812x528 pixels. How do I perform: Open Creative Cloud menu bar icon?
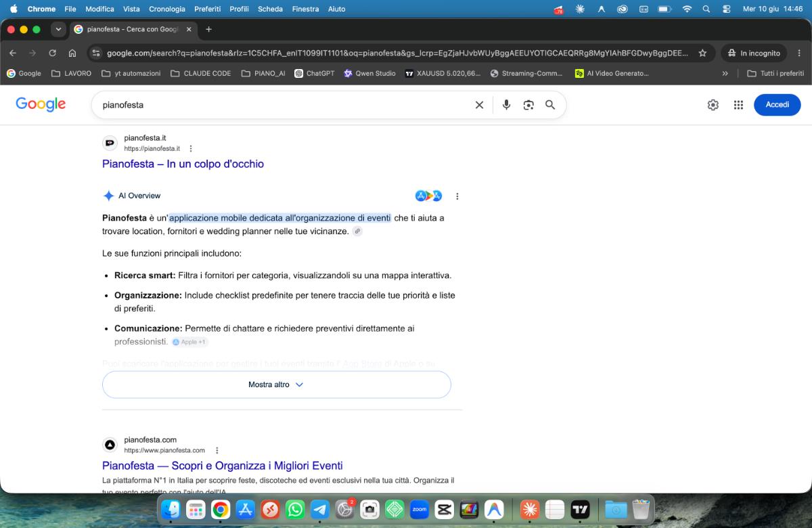point(622,9)
